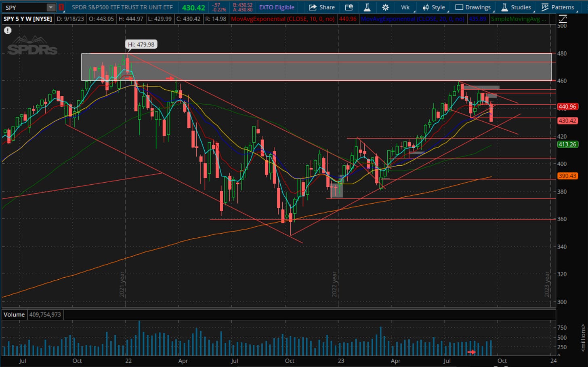Viewport: 588px width, 367px height.
Task: Click the EXTO Eligible label
Action: click(277, 7)
